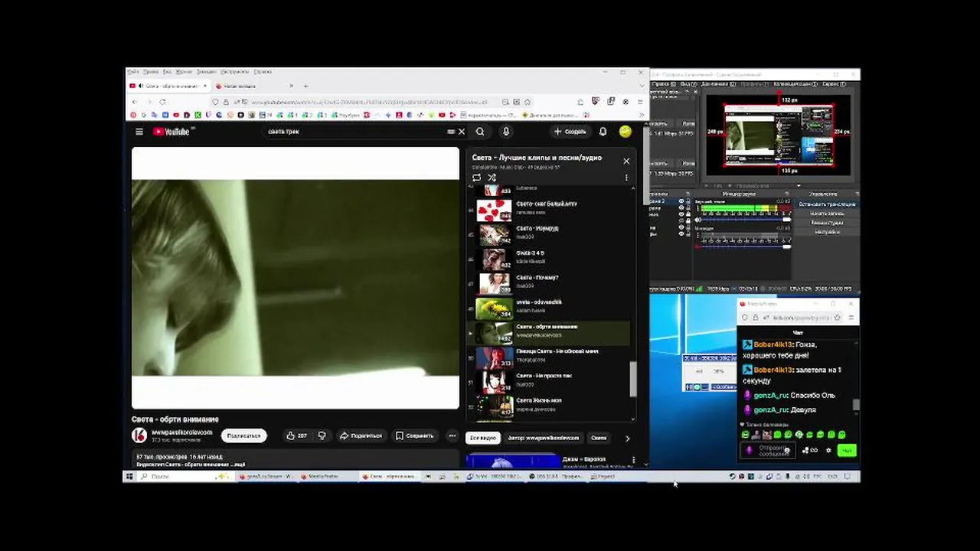Screen dimensions: 980x551
Task: Open the Firefox Справка menu
Action: click(x=263, y=72)
